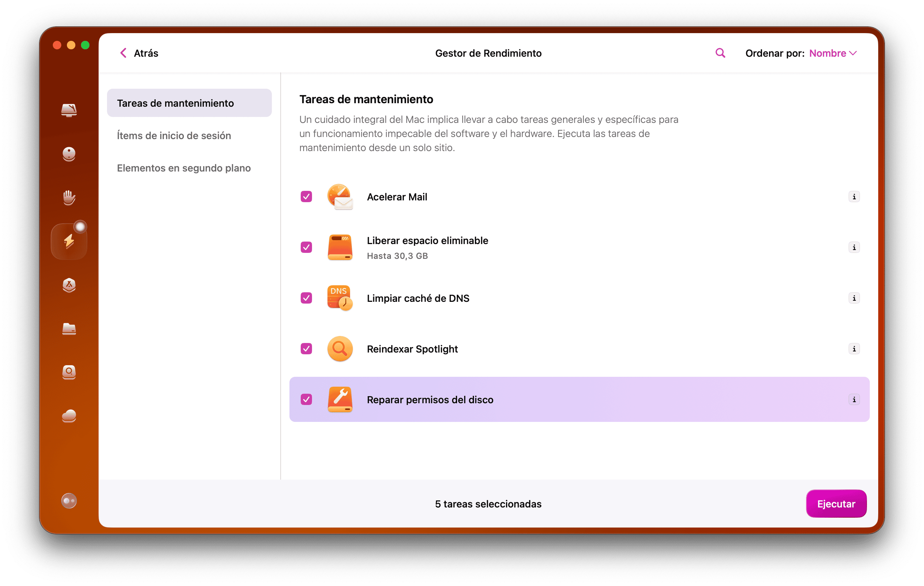Select the disk search module icon
This screenshot has width=924, height=586.
click(69, 372)
